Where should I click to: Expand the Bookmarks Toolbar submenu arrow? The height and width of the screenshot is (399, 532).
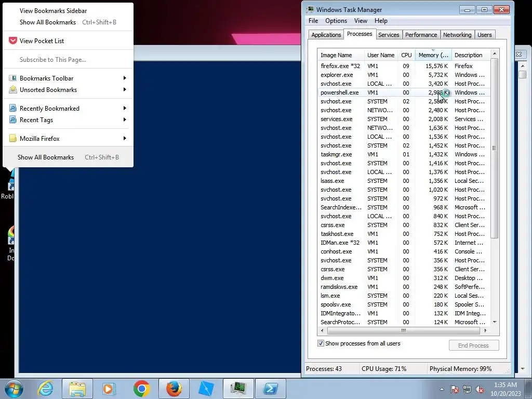coord(125,78)
